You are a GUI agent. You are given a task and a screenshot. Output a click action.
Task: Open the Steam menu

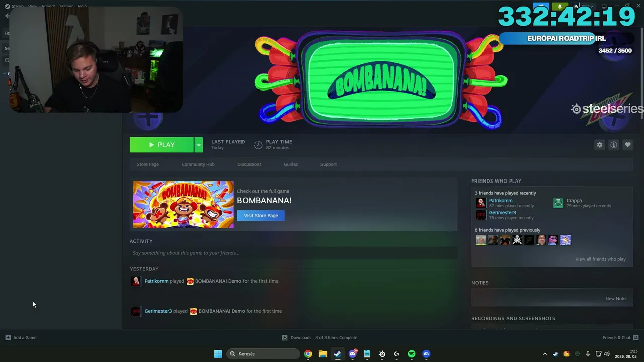17,6
